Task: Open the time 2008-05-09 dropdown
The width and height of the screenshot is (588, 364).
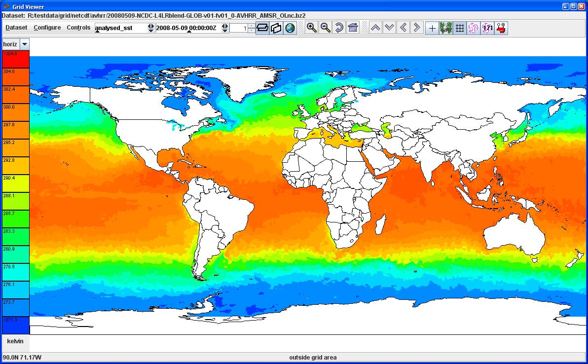Action: coord(225,28)
